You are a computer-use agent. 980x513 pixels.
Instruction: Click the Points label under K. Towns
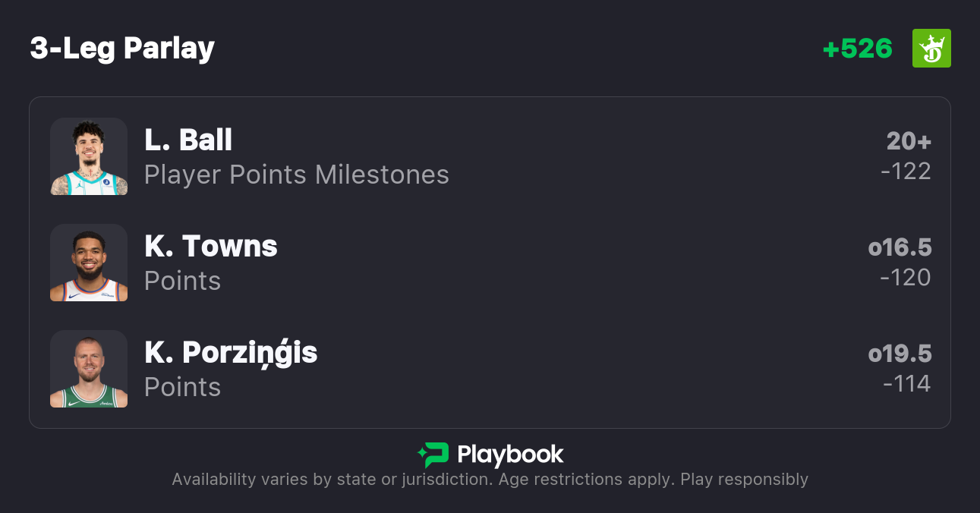click(182, 281)
